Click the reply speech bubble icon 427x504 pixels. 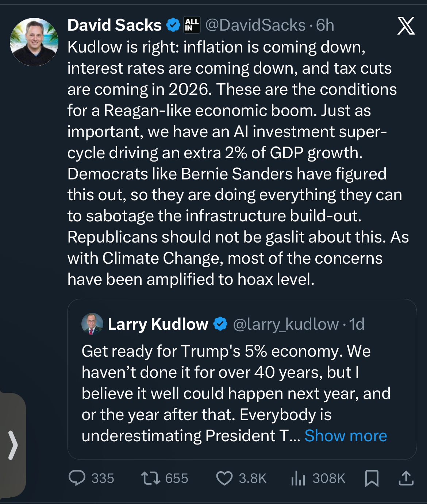77,478
